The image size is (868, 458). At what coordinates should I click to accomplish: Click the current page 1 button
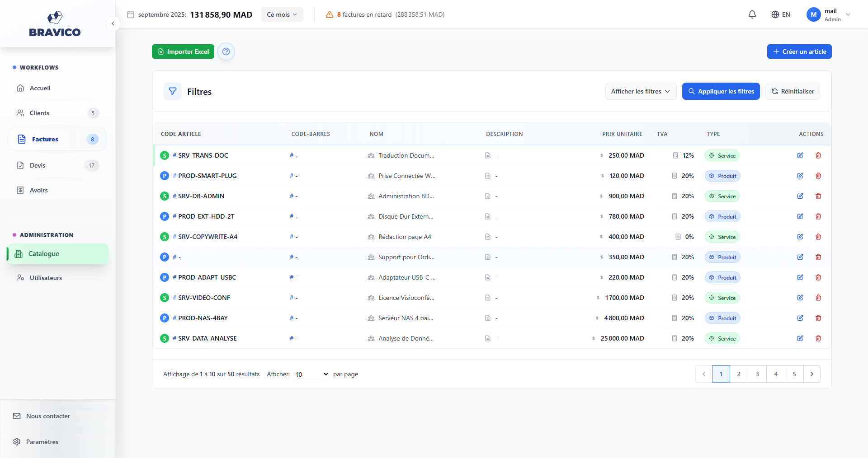[721, 374]
